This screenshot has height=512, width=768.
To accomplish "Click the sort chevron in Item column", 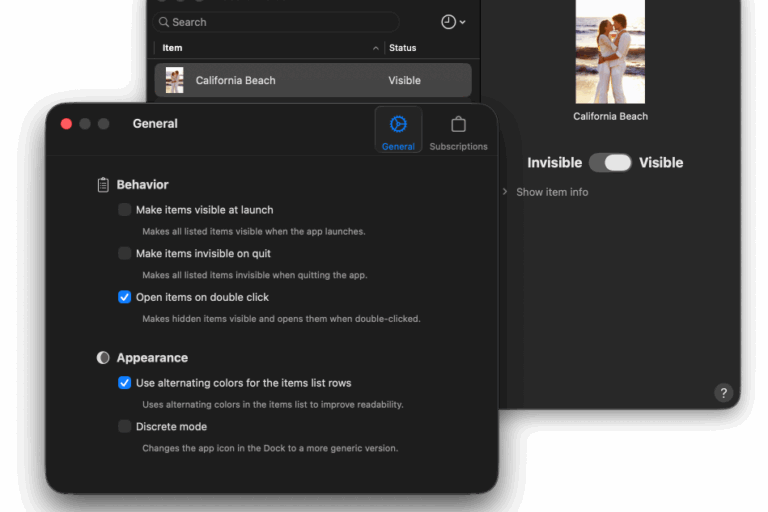I will click(x=376, y=48).
